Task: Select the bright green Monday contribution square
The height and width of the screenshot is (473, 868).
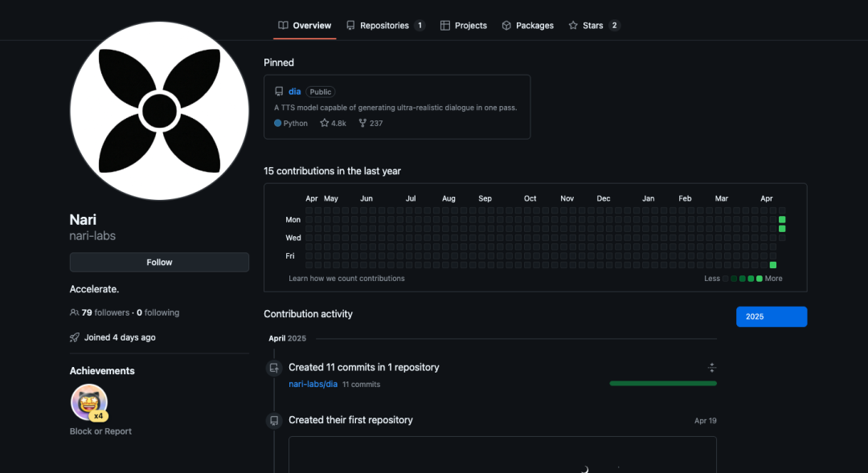Action: click(x=782, y=219)
